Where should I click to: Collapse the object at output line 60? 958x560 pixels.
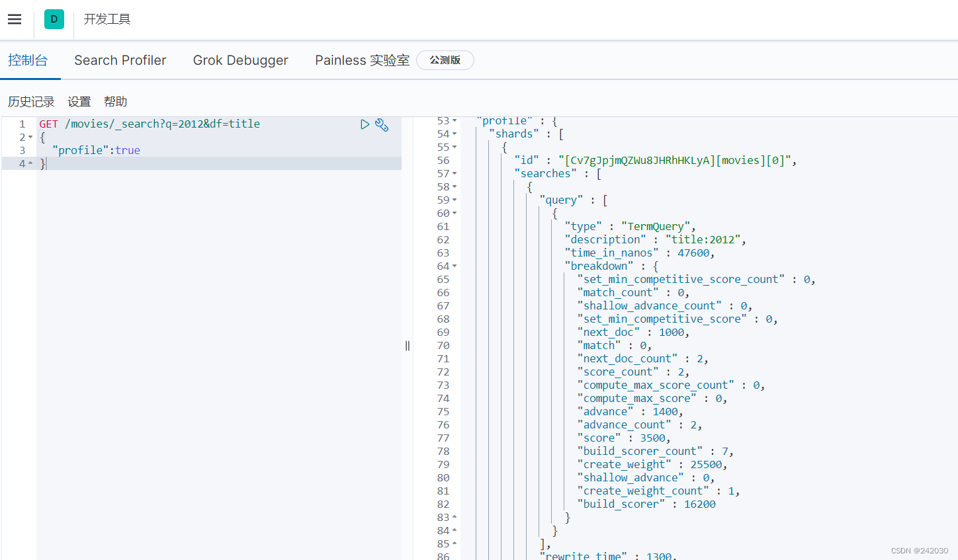point(455,214)
